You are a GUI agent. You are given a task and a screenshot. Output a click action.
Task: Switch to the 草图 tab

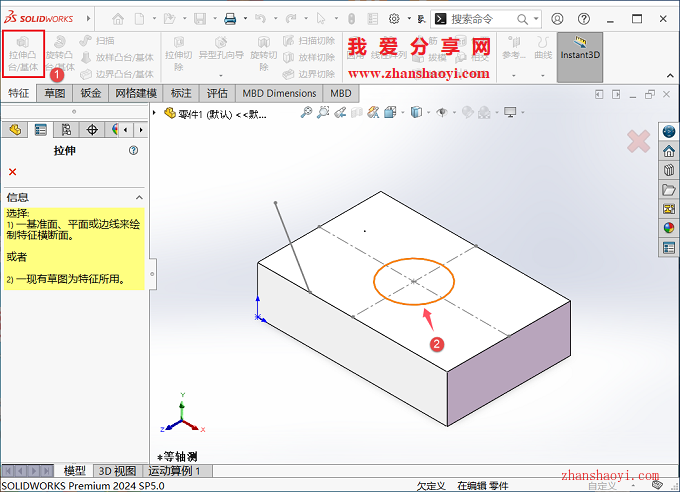tap(54, 93)
